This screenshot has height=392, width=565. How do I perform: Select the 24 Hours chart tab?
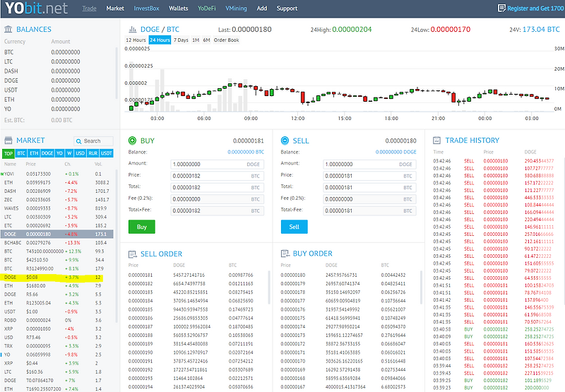tap(160, 40)
